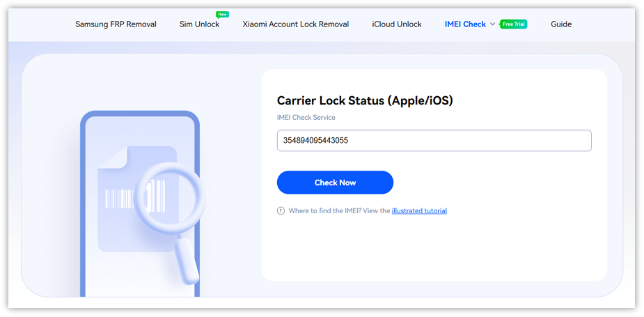Focus the IMEI number input field
Screen dimensions: 644x317
pyautogui.click(x=434, y=141)
